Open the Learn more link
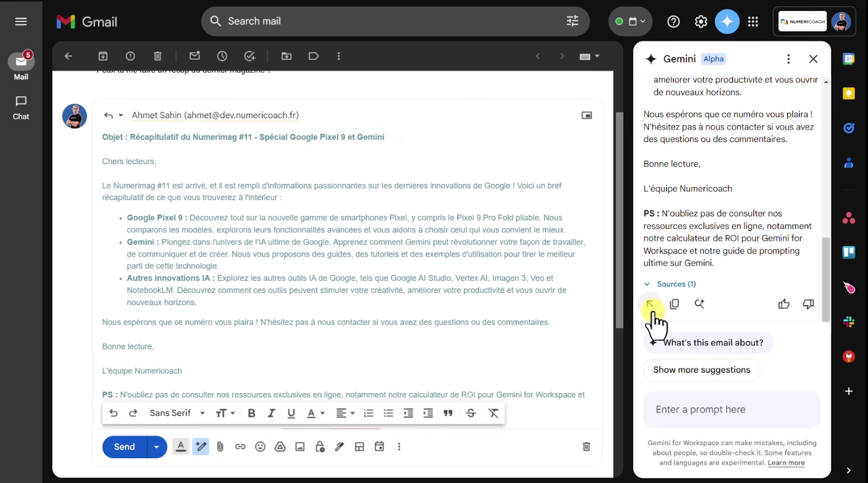The image size is (868, 483). [x=786, y=463]
